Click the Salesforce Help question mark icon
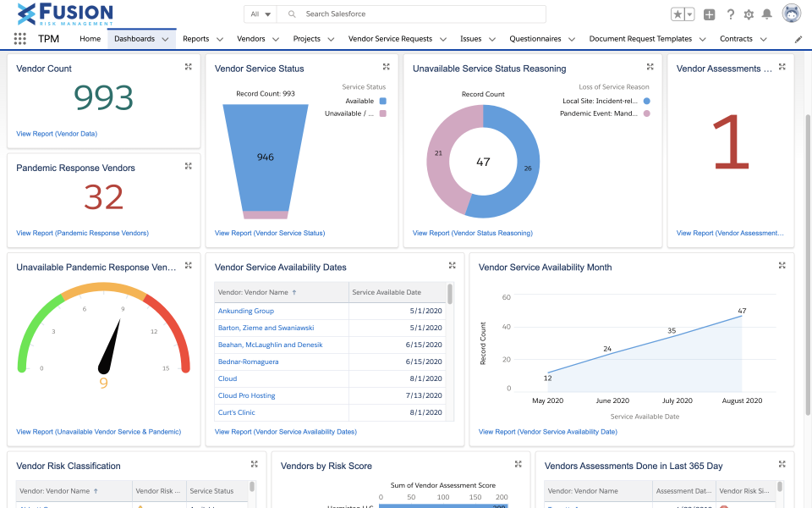 click(731, 14)
